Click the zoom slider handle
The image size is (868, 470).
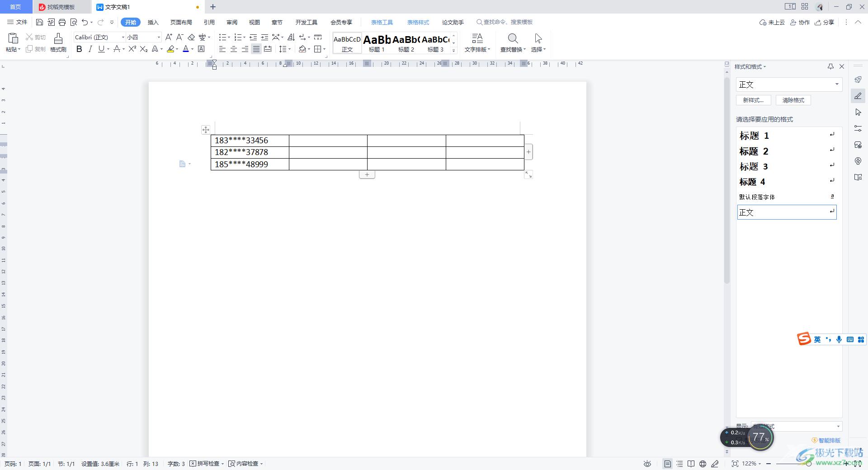click(x=809, y=464)
